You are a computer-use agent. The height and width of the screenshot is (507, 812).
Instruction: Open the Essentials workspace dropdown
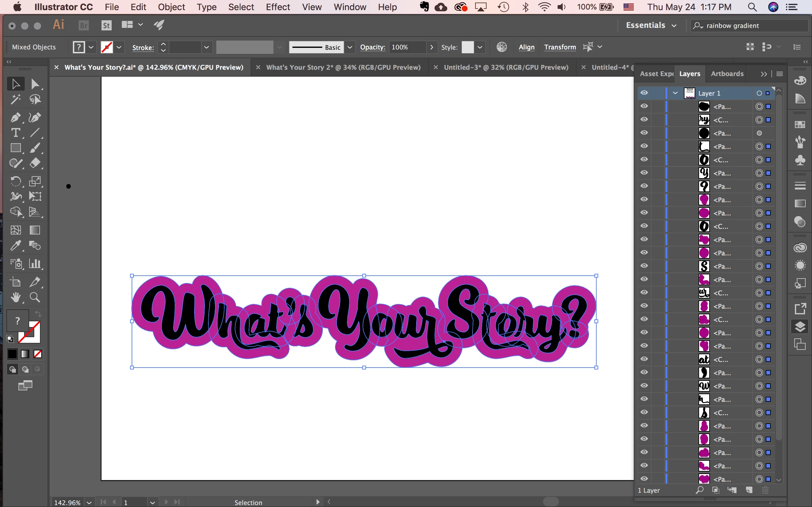click(x=651, y=25)
